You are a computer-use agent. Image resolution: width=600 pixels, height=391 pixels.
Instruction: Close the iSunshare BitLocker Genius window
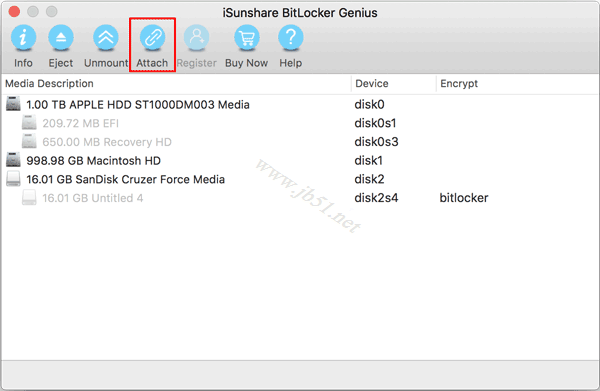(15, 12)
